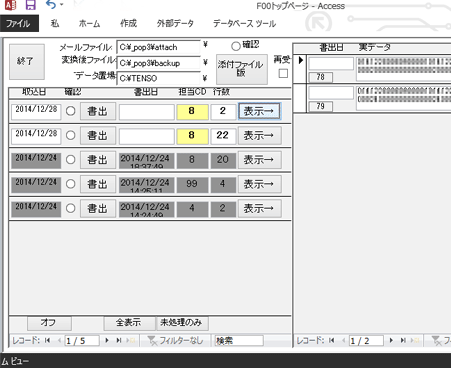Click 書出 in row with 行数 22
This screenshot has height=368, width=451.
tap(98, 135)
